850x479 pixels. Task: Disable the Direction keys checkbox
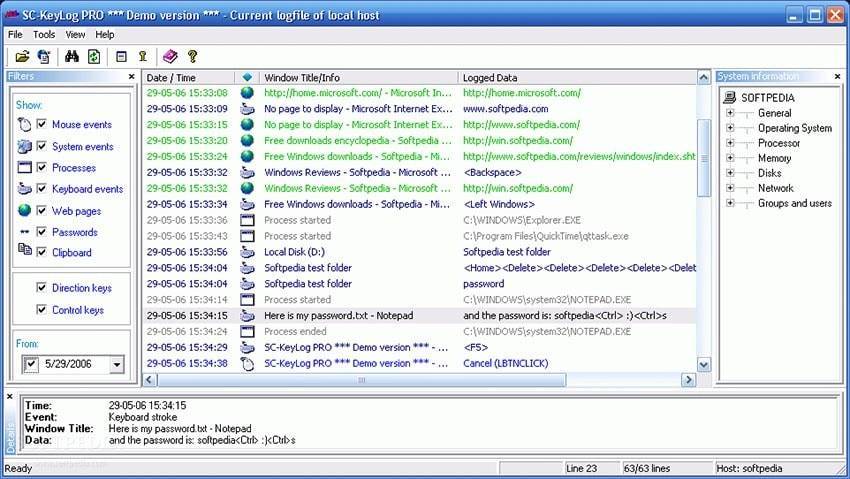click(42, 288)
